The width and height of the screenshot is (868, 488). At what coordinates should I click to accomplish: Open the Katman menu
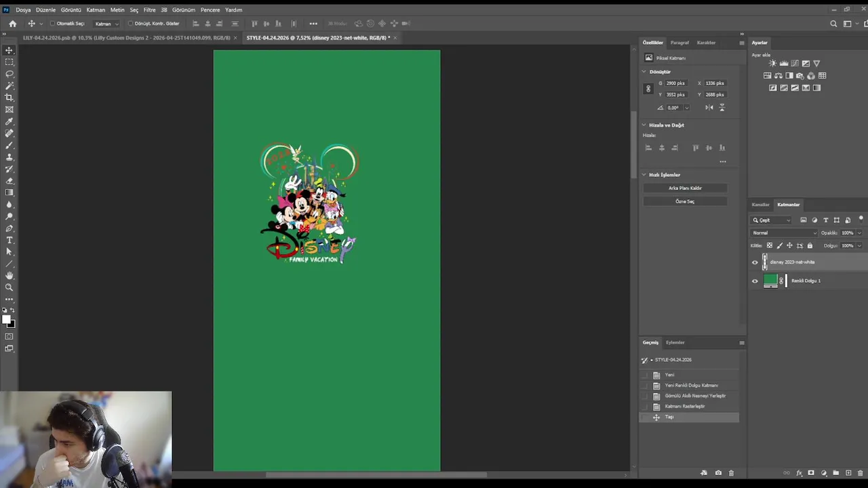[x=96, y=10]
